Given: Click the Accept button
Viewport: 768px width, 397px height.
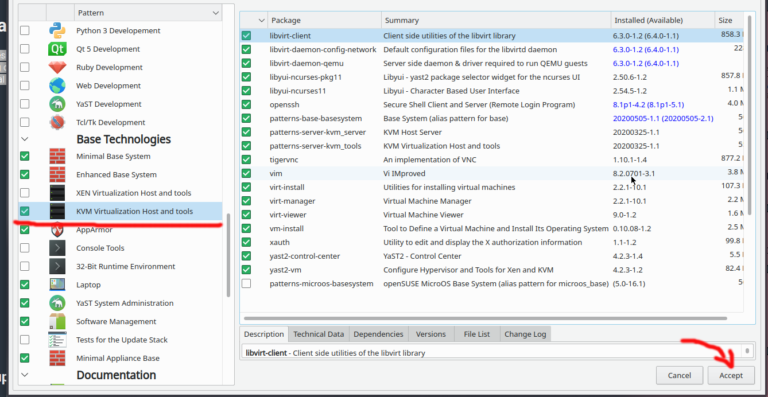Looking at the screenshot, I should (x=731, y=376).
